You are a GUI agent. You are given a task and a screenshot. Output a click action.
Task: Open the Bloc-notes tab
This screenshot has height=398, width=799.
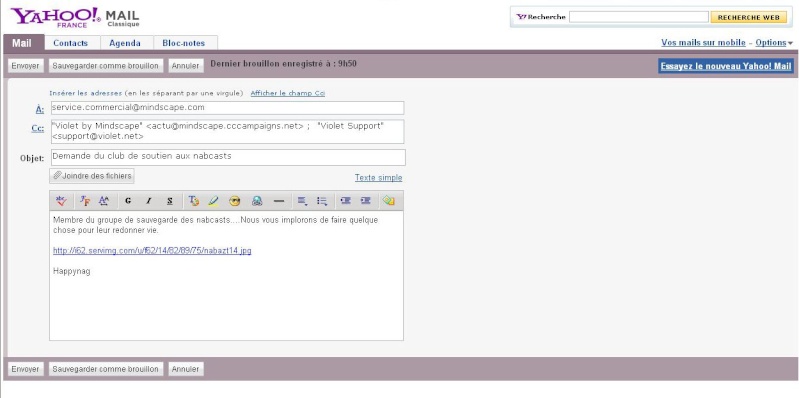[183, 43]
